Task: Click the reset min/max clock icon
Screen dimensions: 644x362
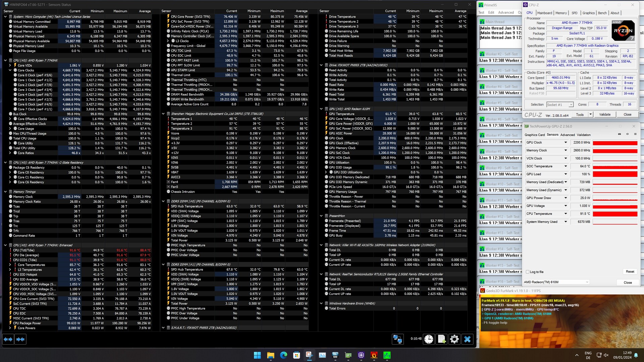Action: pos(429,339)
